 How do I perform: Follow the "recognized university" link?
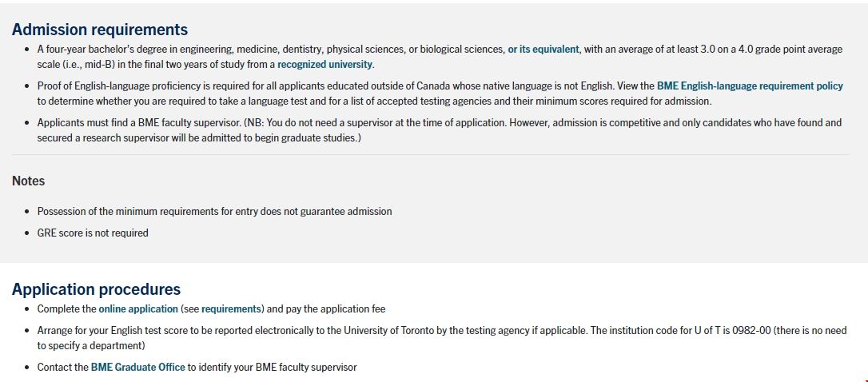coord(325,65)
